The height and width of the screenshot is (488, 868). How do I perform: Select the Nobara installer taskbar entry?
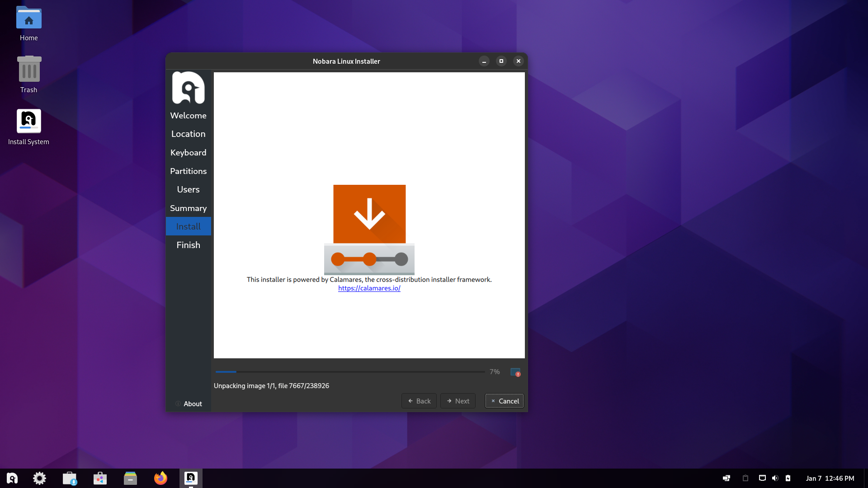coord(191,478)
